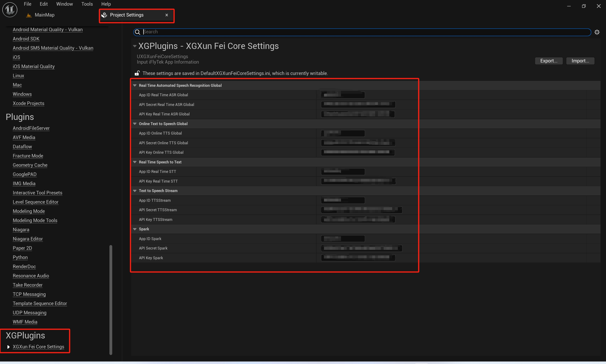The width and height of the screenshot is (606, 364).
Task: Click the unlocked padlock writable icon
Action: [x=137, y=73]
